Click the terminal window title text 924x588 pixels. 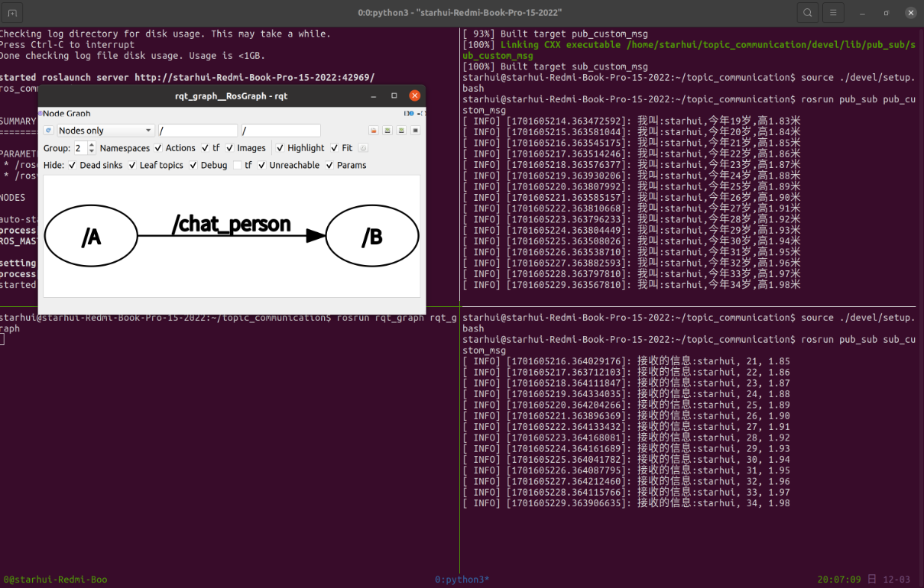pyautogui.click(x=460, y=13)
